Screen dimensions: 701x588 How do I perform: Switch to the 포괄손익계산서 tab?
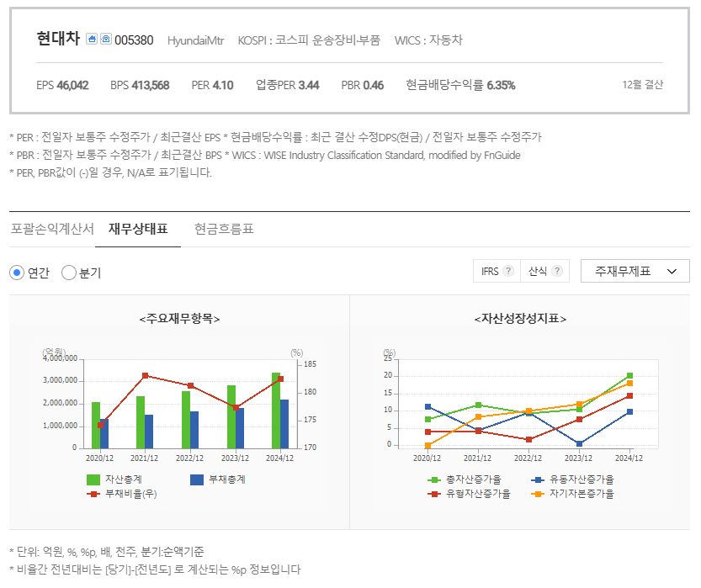[52, 229]
